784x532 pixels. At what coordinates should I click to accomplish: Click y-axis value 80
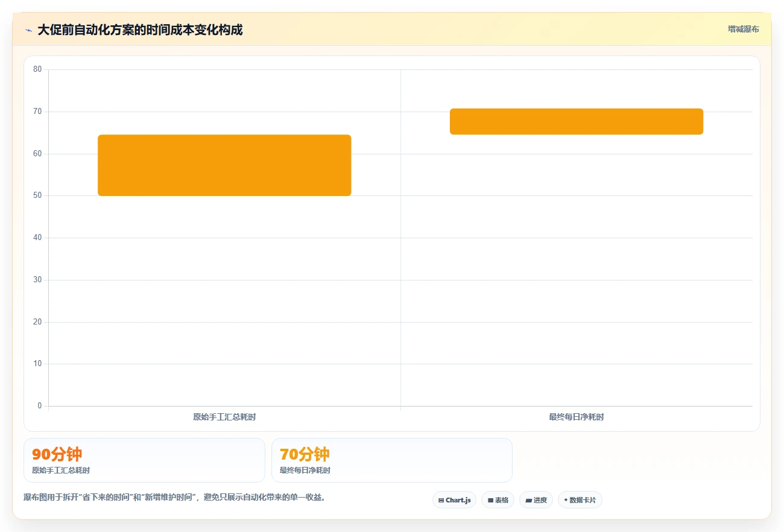[x=37, y=69]
